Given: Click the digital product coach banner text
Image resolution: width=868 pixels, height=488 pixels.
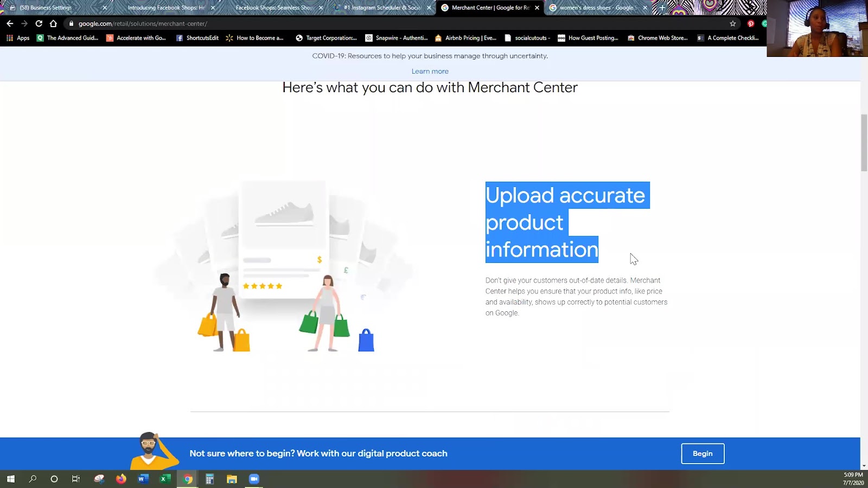Looking at the screenshot, I should 318,453.
